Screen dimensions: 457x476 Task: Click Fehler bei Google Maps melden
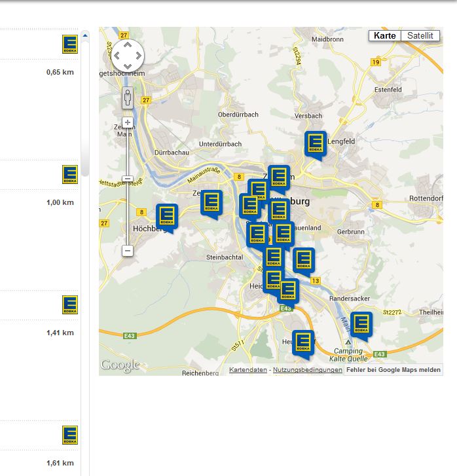(393, 370)
